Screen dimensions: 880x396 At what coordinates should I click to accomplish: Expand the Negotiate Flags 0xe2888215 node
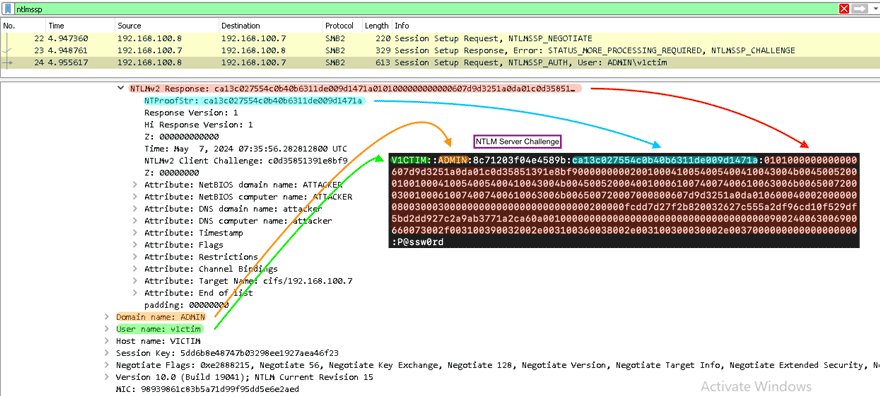(x=107, y=365)
